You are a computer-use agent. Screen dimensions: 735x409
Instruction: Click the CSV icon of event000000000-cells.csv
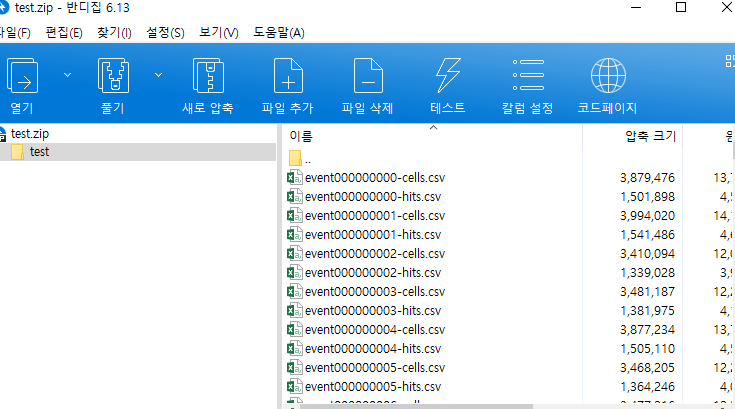[294, 178]
